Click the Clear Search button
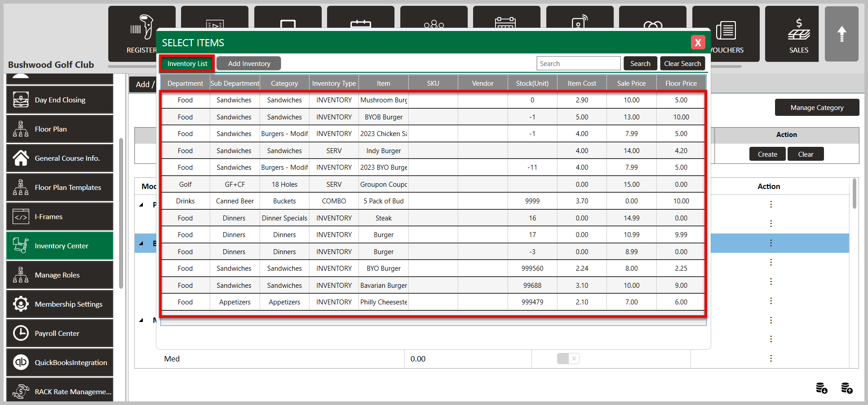Image resolution: width=868 pixels, height=405 pixels. [x=682, y=63]
